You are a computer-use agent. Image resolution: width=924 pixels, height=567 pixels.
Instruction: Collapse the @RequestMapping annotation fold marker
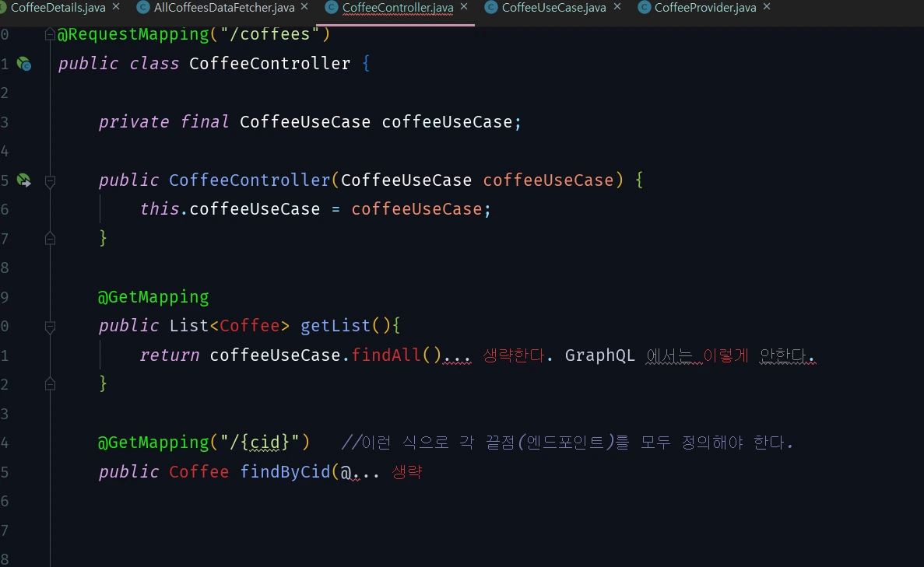50,35
